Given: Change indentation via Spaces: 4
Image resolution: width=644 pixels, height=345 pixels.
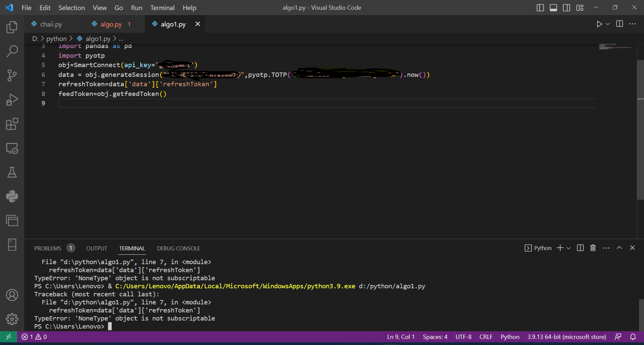Looking at the screenshot, I should click(435, 337).
